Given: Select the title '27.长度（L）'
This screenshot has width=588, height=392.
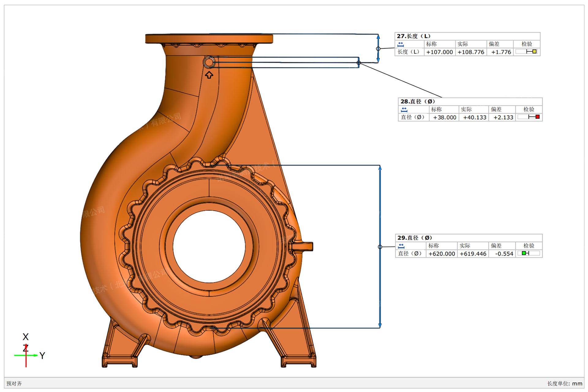Looking at the screenshot, I should pos(414,36).
